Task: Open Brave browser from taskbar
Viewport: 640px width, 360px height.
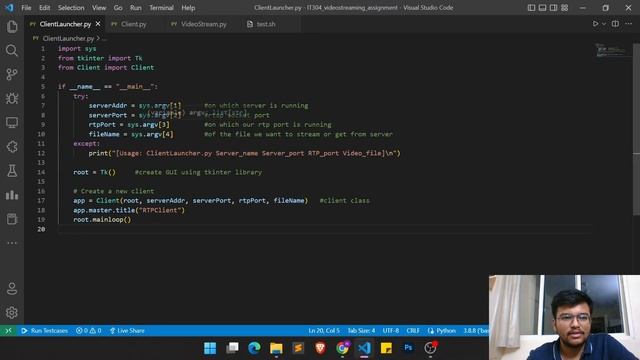Action: [320, 348]
